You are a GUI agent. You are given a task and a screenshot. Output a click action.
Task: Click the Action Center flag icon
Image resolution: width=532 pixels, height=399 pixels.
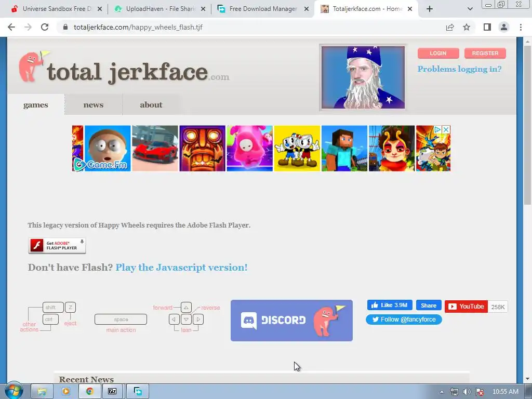point(480,392)
